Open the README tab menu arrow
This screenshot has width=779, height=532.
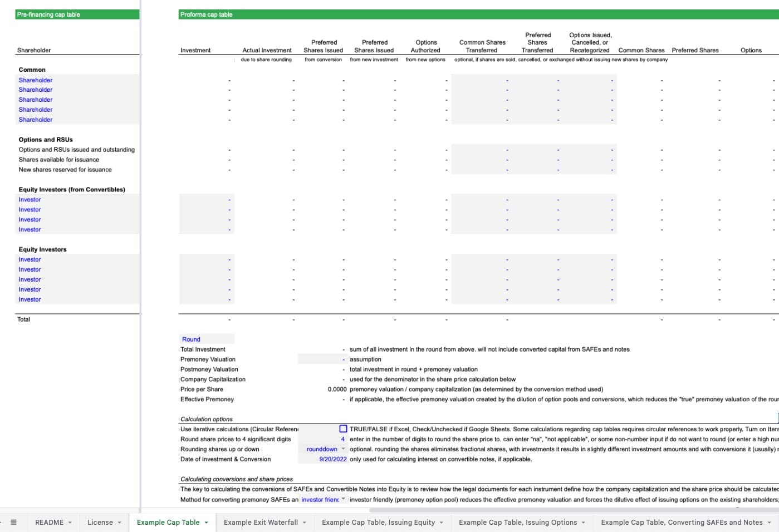[x=70, y=523]
